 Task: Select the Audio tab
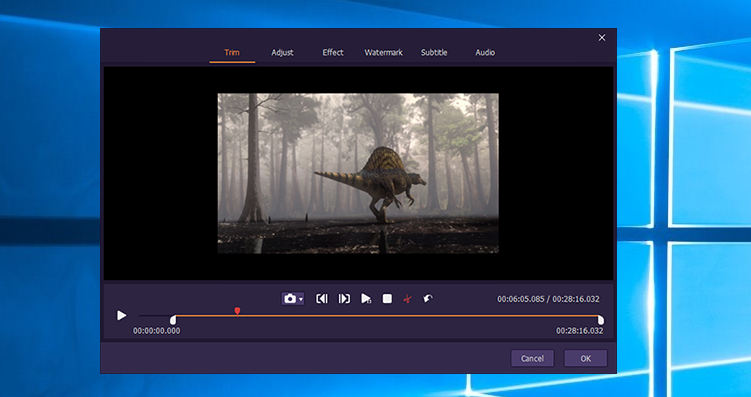(x=485, y=53)
